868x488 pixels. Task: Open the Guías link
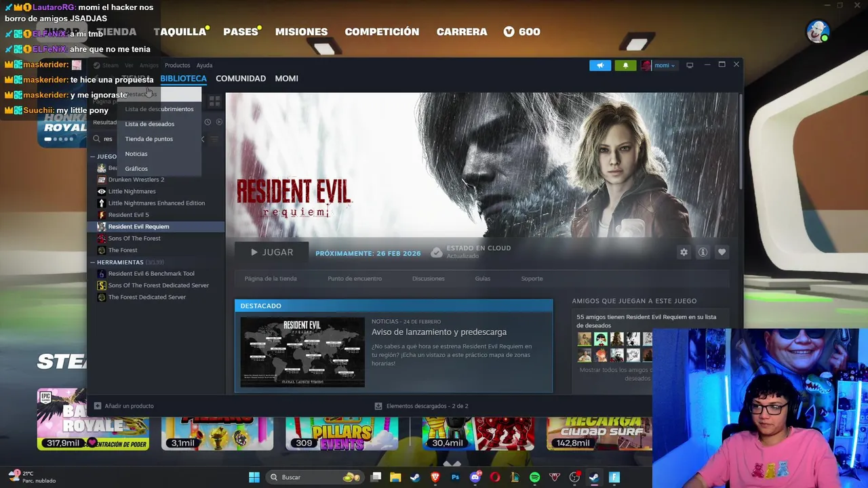[x=482, y=279]
